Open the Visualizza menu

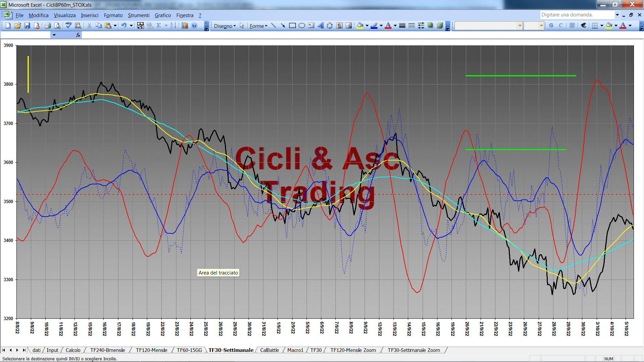point(65,15)
